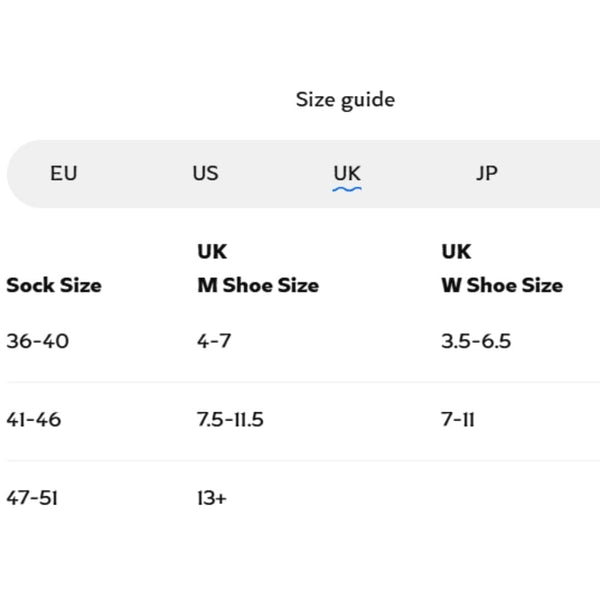
Task: Select the 41-46 sock size row
Action: (x=300, y=420)
